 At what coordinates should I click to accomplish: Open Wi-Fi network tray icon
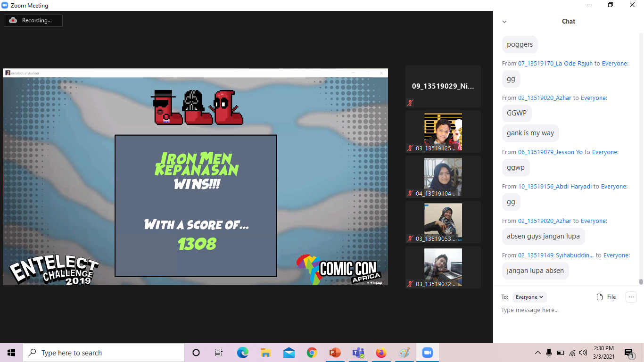click(x=572, y=353)
